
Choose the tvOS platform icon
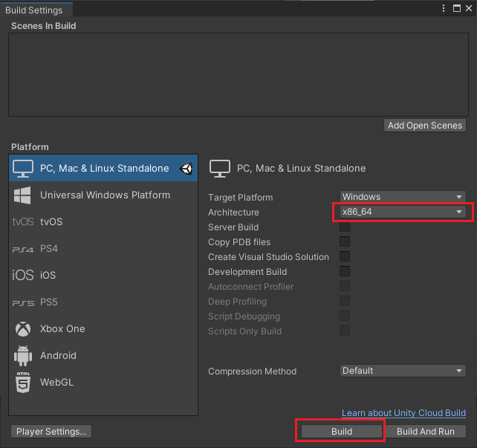point(23,221)
